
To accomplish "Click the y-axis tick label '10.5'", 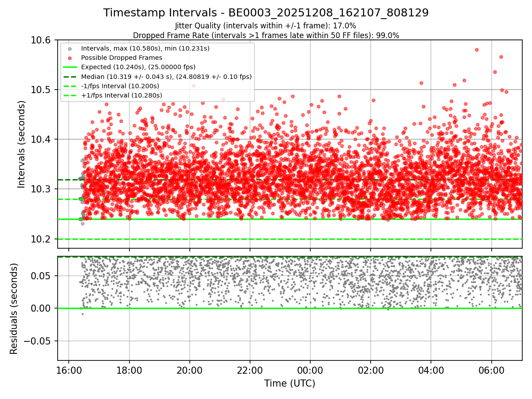I will click(x=42, y=90).
